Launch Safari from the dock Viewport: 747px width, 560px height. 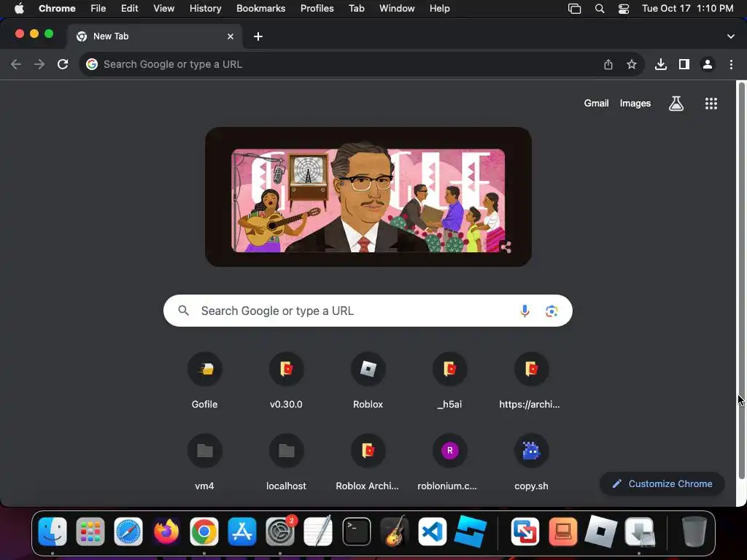tap(128, 532)
